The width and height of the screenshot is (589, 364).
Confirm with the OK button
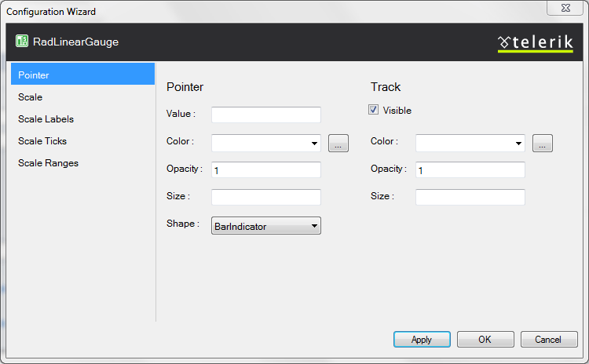click(x=485, y=339)
